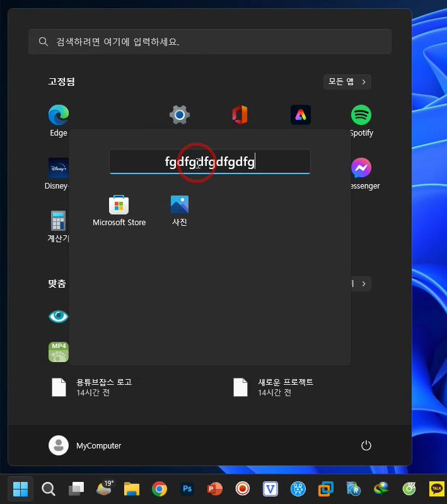Viewport: 447px width, 504px height.
Task: Open Messenger pinned app
Action: click(361, 168)
